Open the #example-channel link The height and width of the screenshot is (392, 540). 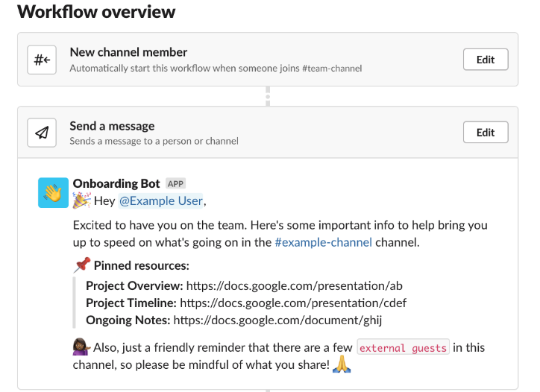tap(323, 242)
